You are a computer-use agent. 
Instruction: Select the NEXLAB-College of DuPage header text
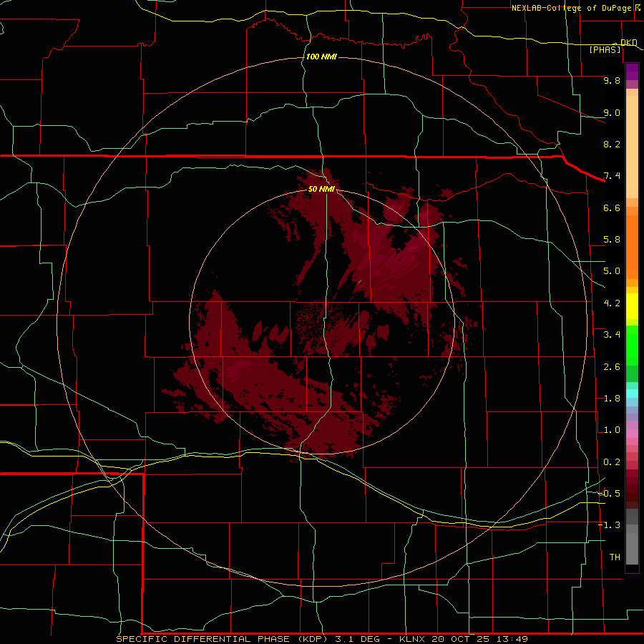tap(571, 8)
